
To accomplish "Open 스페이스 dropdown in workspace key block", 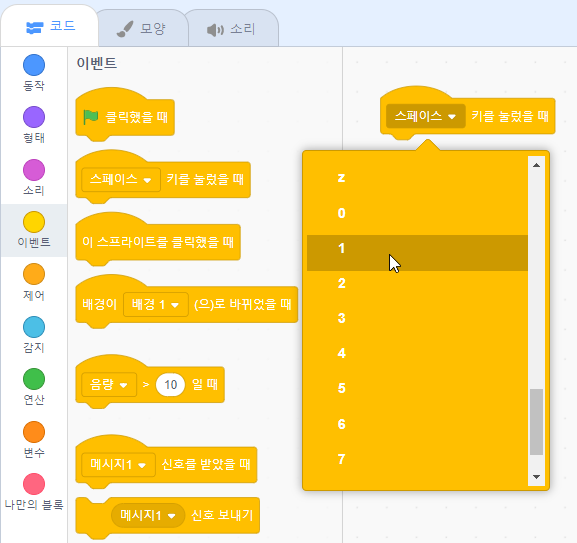I will click(x=425, y=116).
